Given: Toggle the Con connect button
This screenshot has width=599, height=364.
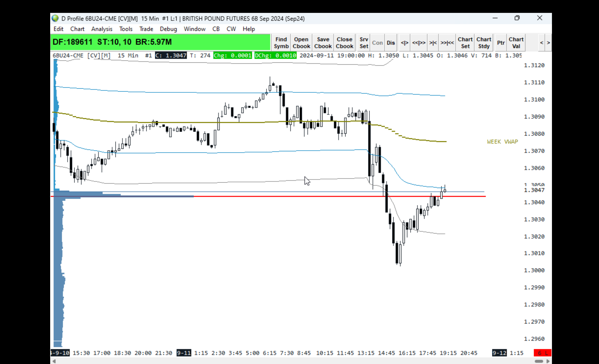Looking at the screenshot, I should tap(377, 43).
